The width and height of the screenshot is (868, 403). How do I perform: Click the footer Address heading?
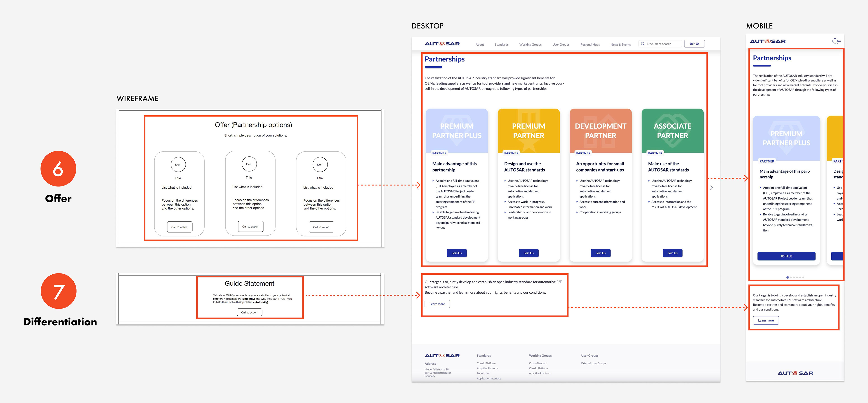[x=430, y=364]
